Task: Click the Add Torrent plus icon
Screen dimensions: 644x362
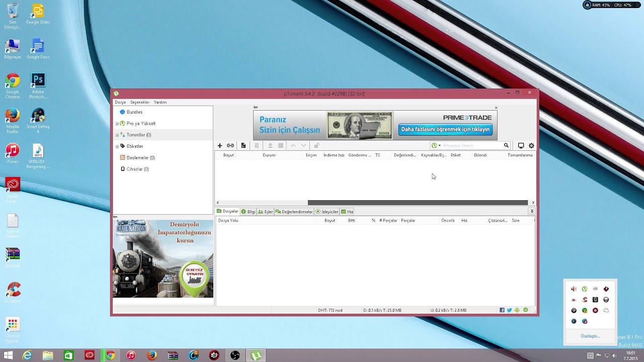Action: point(219,145)
